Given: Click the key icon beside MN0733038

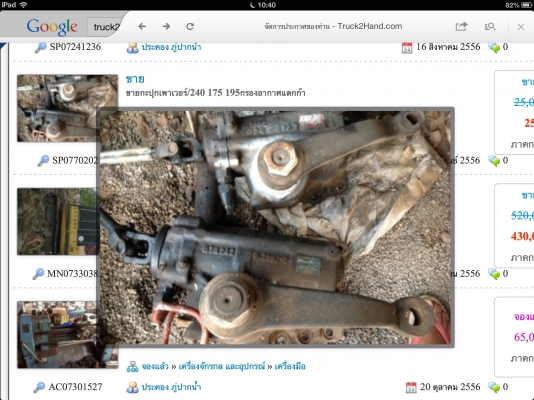Looking at the screenshot, I should pos(38,273).
